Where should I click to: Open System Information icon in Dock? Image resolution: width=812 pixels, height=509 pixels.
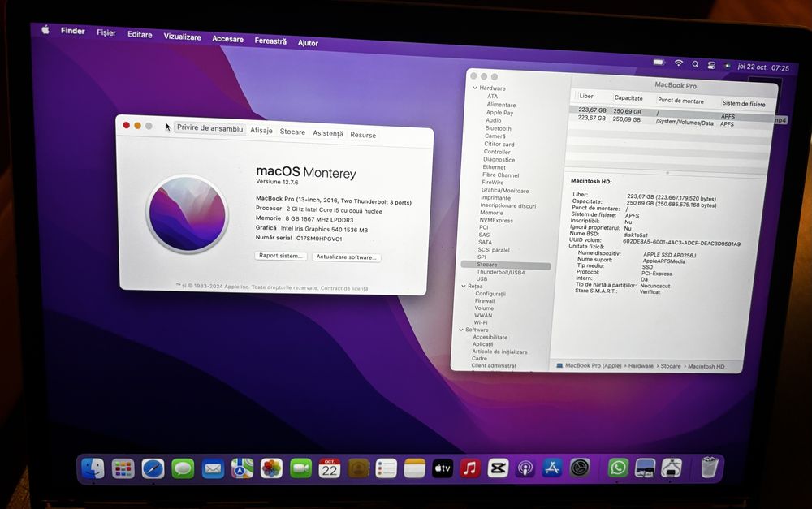coord(672,468)
